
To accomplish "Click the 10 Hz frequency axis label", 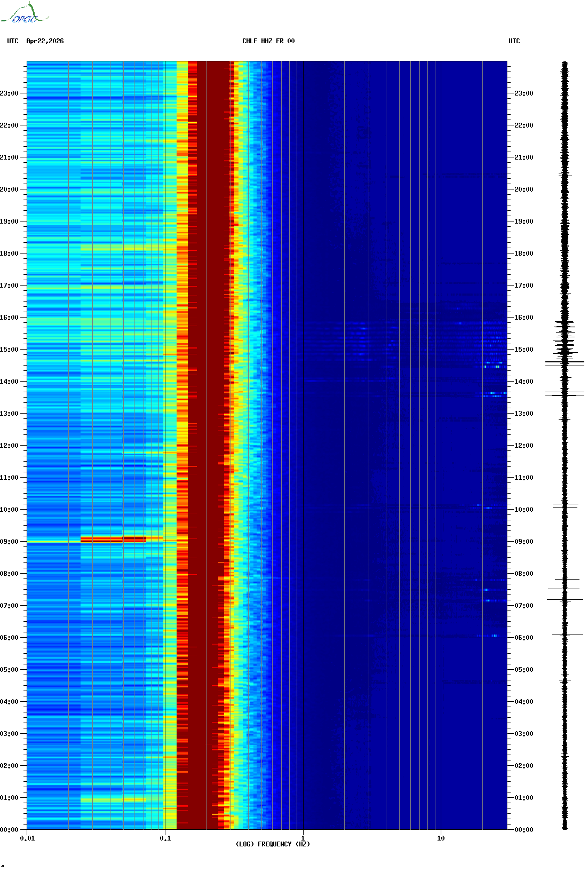I will 441,838.
